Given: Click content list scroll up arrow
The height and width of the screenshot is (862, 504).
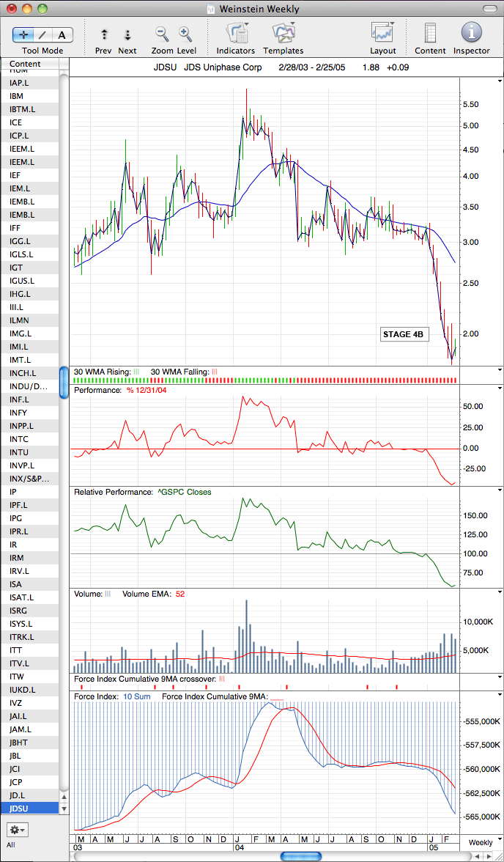Looking at the screenshot, I should (64, 797).
